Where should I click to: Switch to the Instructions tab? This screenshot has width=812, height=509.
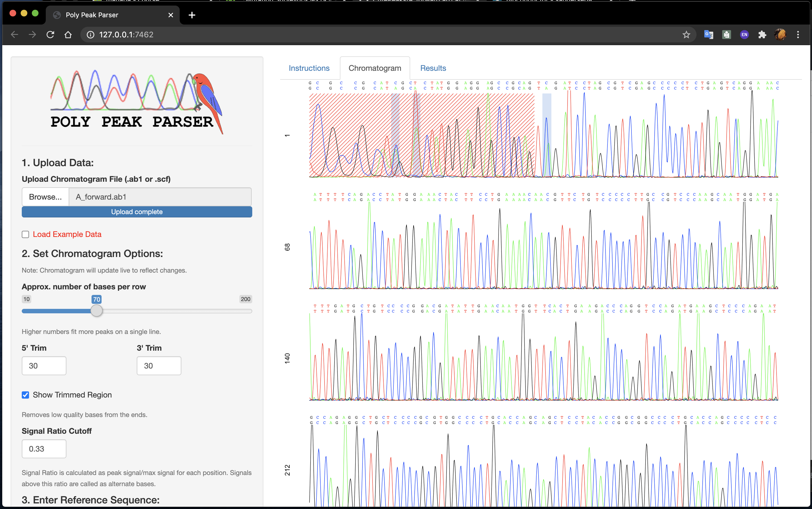pos(309,68)
